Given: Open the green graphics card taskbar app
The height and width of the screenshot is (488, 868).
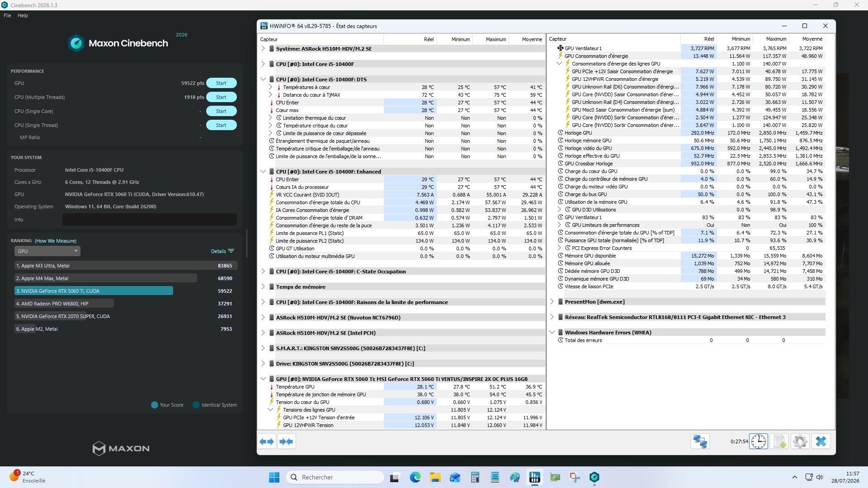Looking at the screenshot, I should coord(555,477).
